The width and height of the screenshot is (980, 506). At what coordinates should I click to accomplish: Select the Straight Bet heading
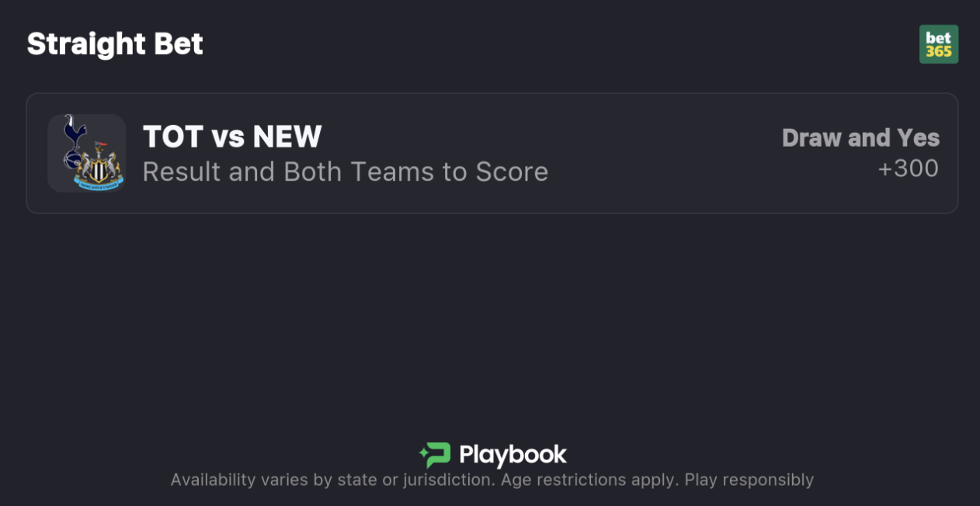115,44
